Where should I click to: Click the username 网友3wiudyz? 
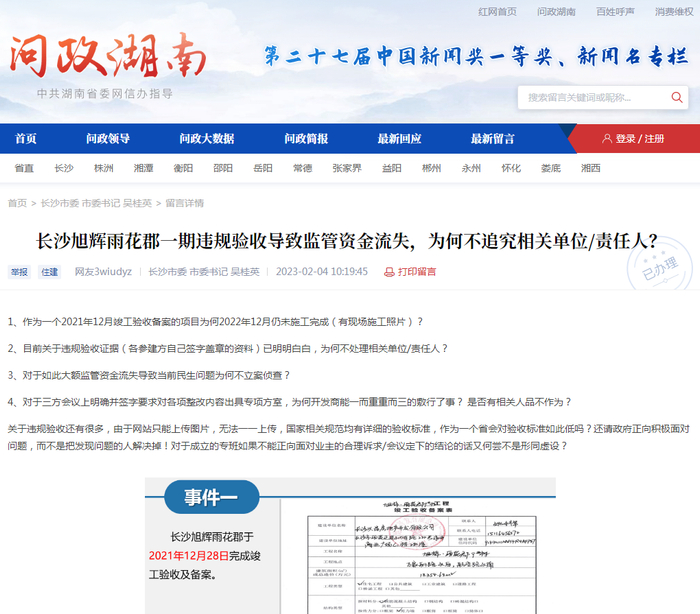click(x=103, y=272)
